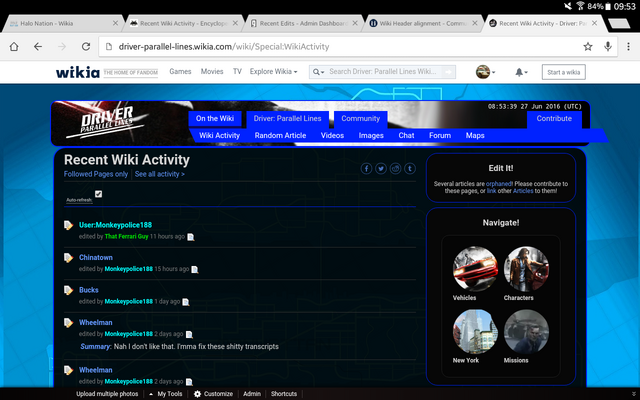Click Followed Pages only
The width and height of the screenshot is (640, 400).
coord(96,174)
